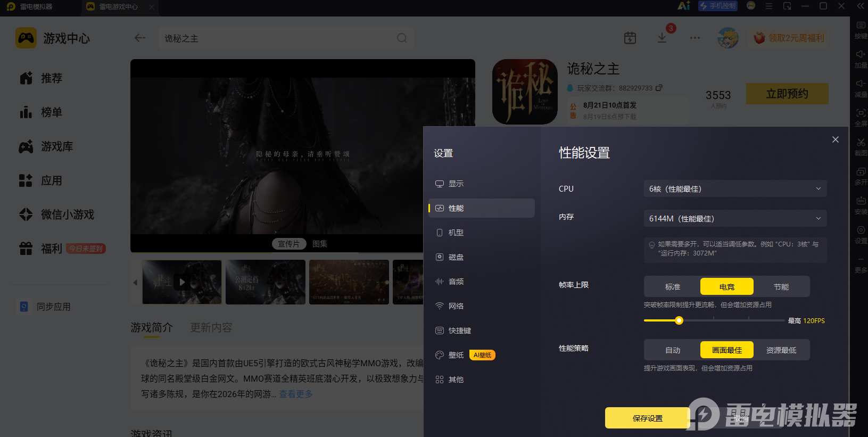This screenshot has height=437, width=868.
Task: Save settings with 保存设置 button
Action: 648,418
